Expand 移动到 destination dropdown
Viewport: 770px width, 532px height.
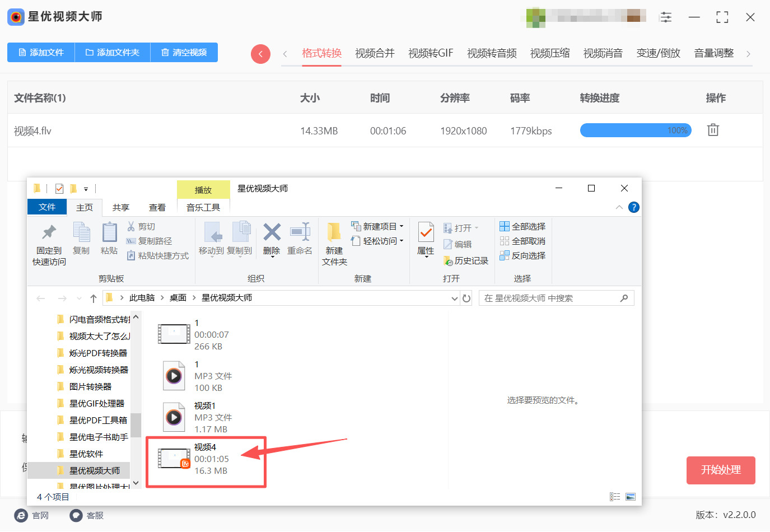(x=212, y=257)
